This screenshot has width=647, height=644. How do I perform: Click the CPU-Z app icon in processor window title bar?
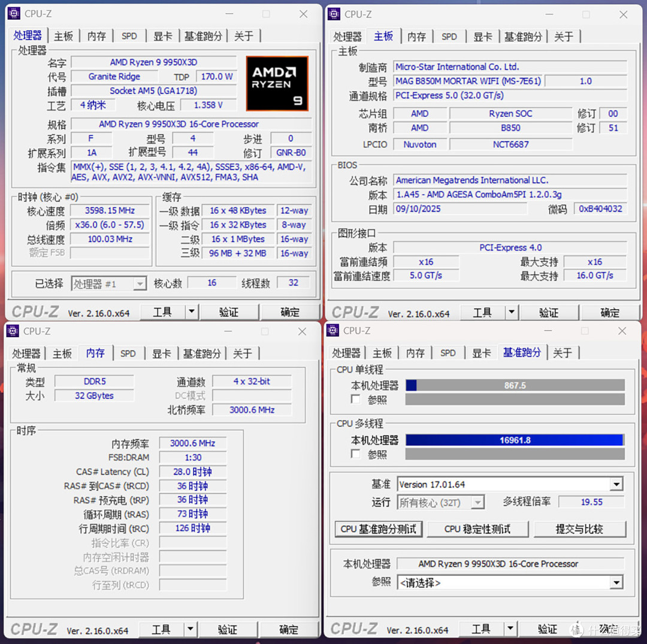[x=14, y=14]
